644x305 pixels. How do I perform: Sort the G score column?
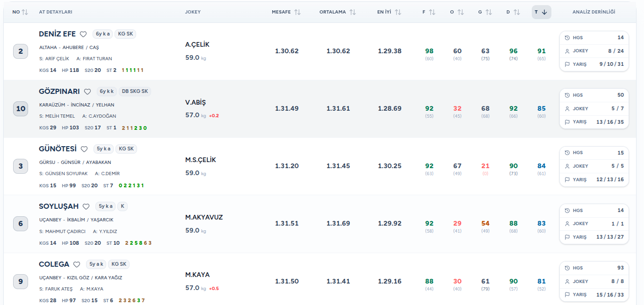tap(489, 12)
